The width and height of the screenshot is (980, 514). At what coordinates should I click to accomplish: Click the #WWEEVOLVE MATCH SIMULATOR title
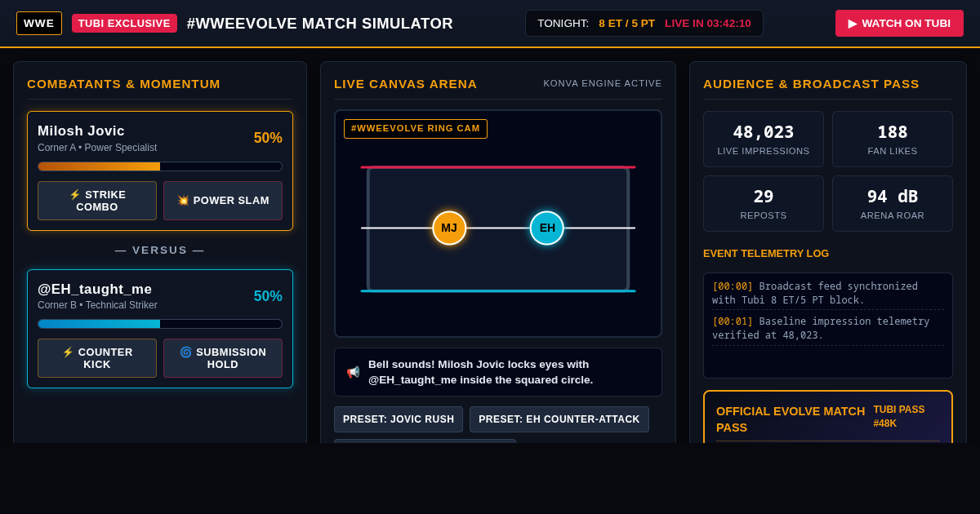[x=320, y=24]
